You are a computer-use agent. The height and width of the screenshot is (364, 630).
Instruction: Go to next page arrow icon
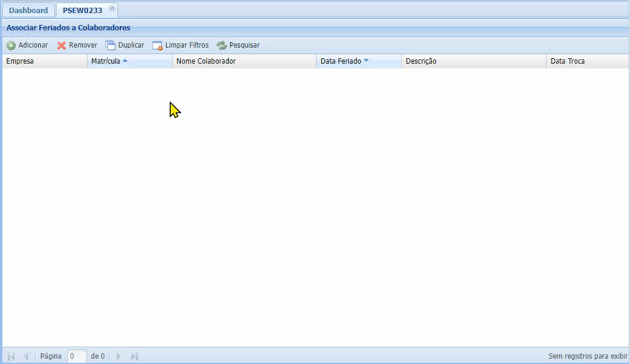(118, 356)
